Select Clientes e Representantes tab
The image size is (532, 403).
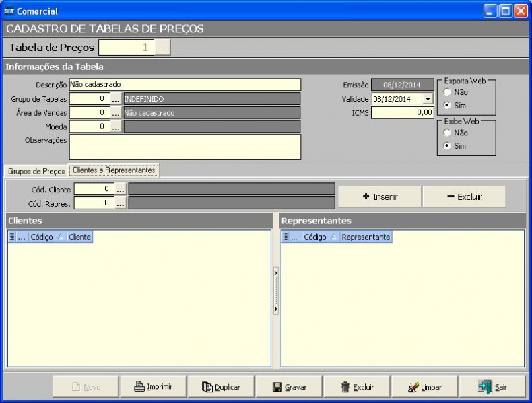tap(114, 170)
